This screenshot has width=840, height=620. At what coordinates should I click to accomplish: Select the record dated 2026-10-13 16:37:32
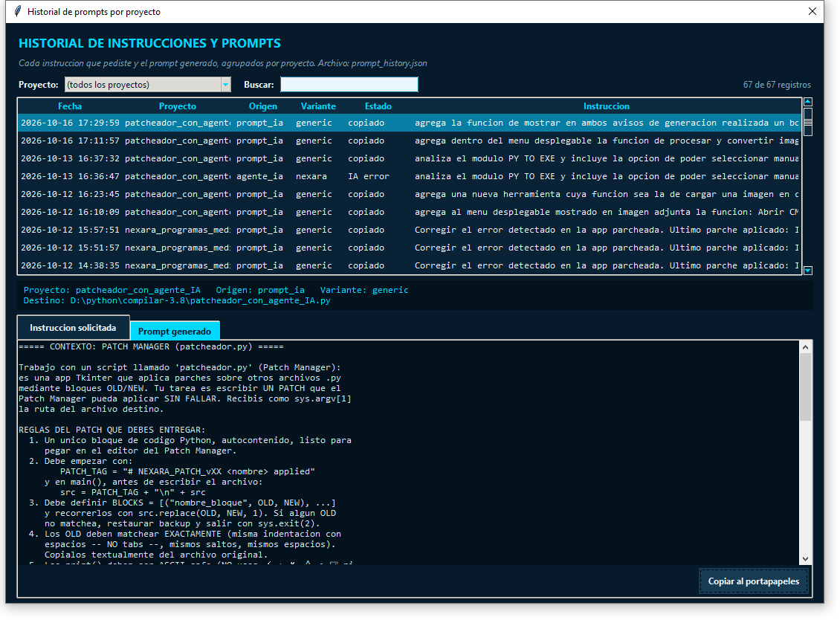coord(410,158)
